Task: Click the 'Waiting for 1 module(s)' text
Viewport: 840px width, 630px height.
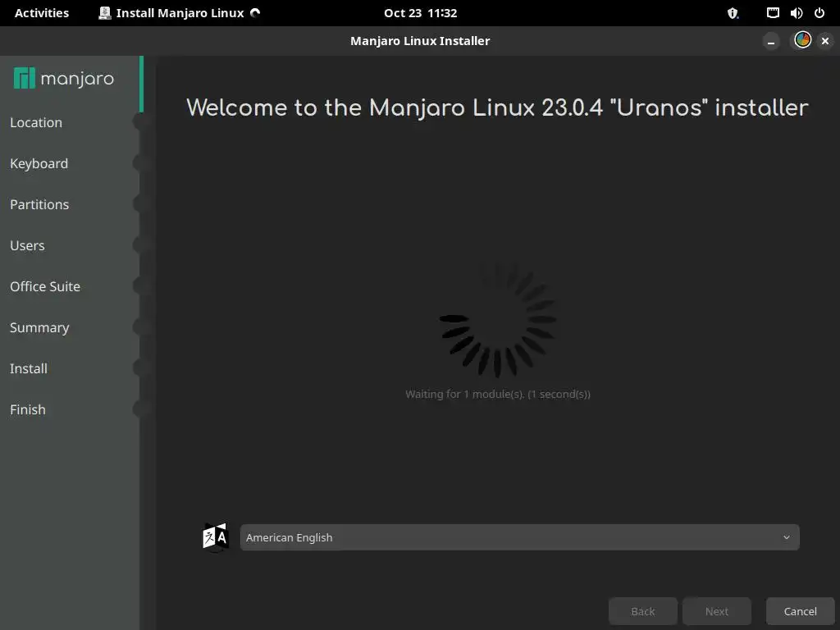Action: [498, 395]
